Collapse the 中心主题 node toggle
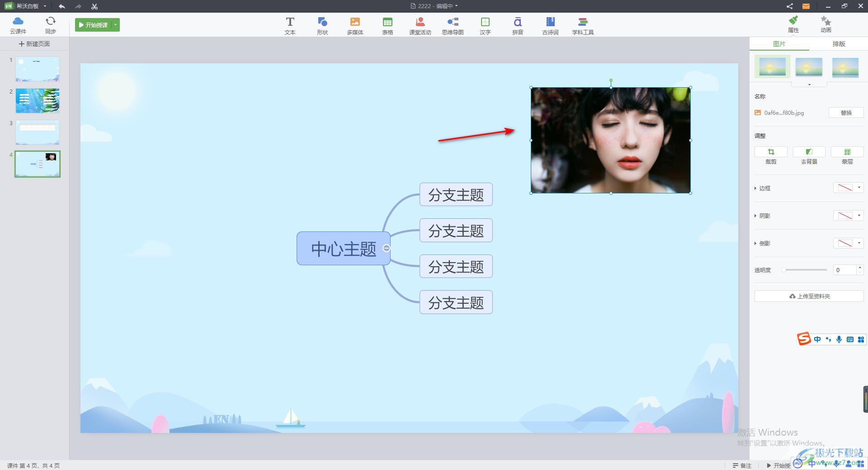The width and height of the screenshot is (868, 470). click(x=387, y=248)
